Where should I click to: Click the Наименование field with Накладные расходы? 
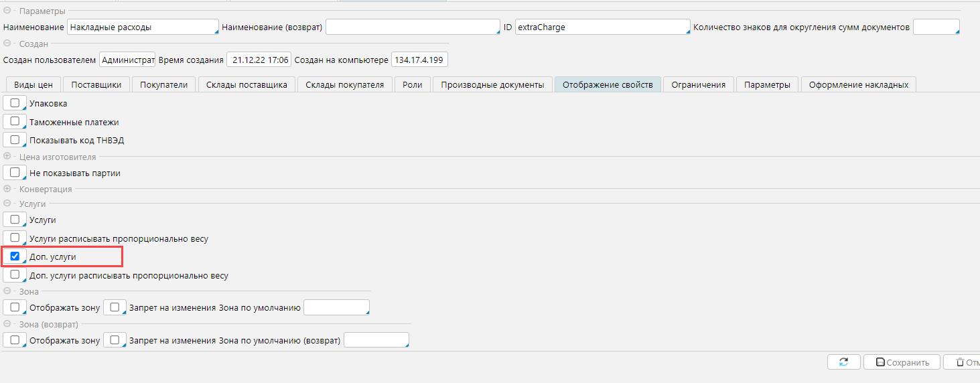pos(142,27)
